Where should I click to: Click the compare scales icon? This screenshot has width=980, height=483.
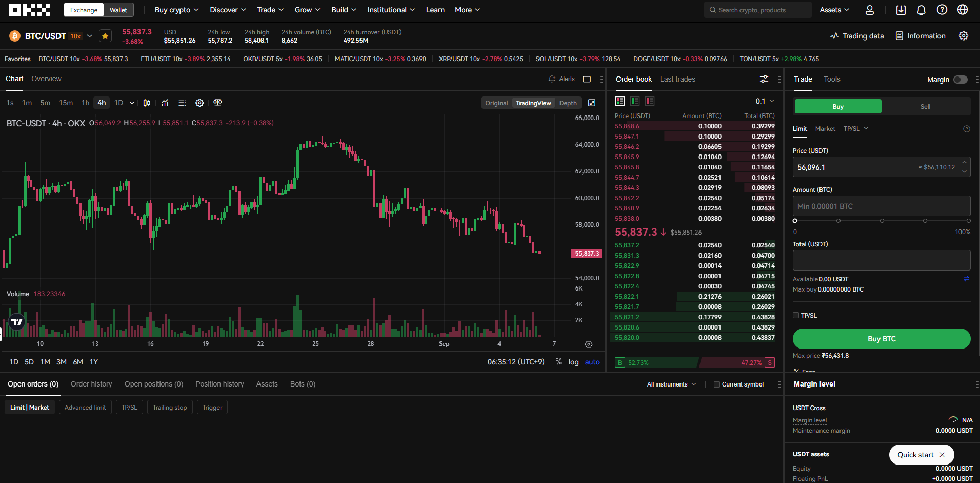217,103
